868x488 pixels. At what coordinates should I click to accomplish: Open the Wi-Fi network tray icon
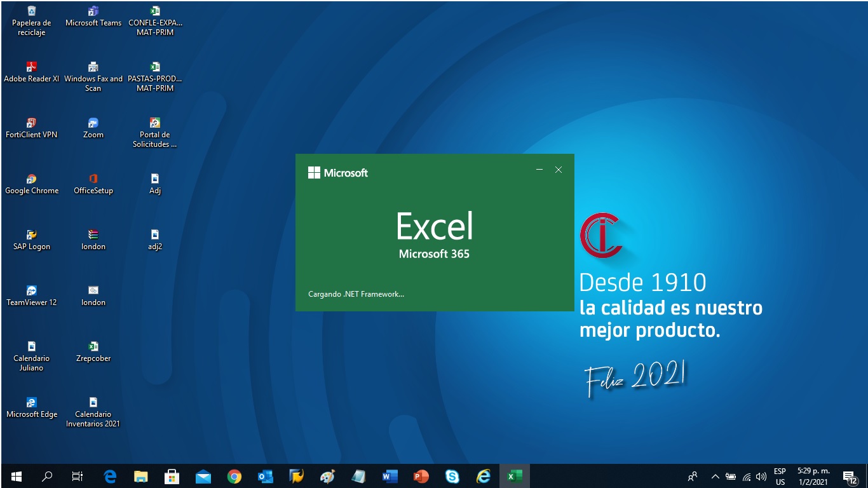(747, 477)
